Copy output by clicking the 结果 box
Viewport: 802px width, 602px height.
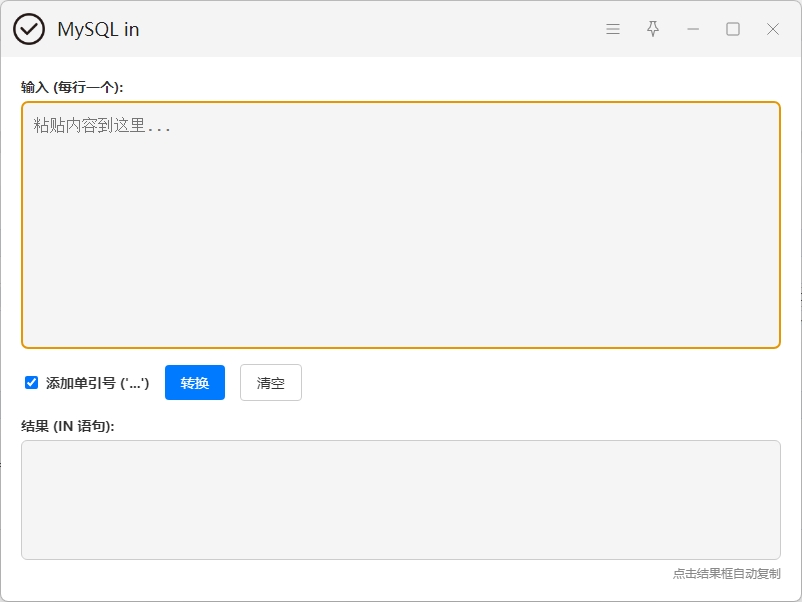coord(400,500)
